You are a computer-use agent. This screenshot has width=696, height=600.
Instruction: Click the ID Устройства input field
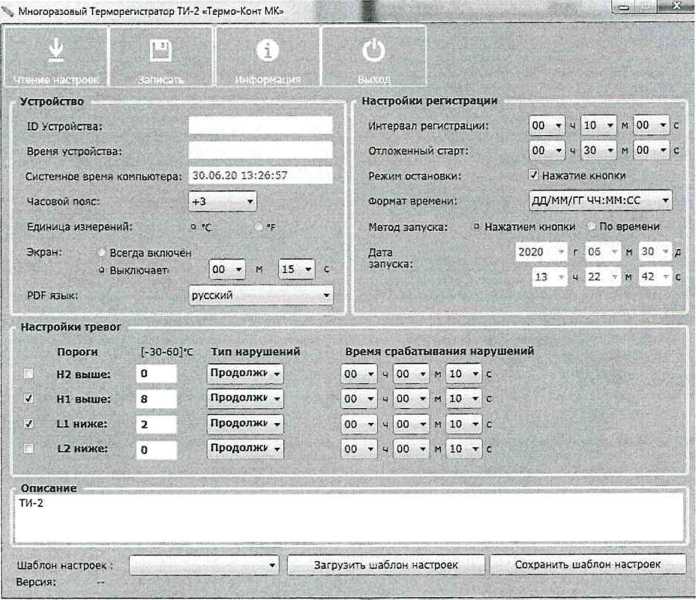[x=261, y=126]
